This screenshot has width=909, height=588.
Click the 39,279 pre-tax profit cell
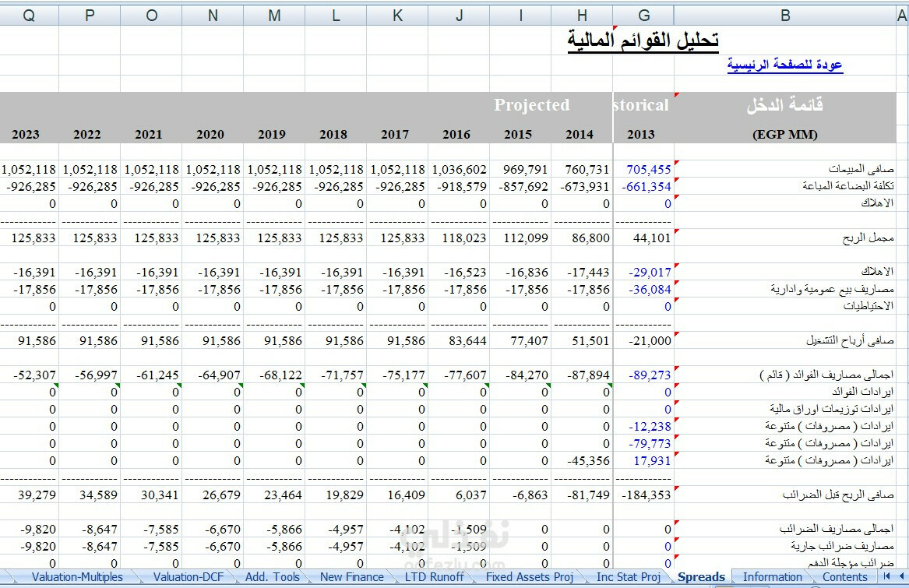(29, 495)
